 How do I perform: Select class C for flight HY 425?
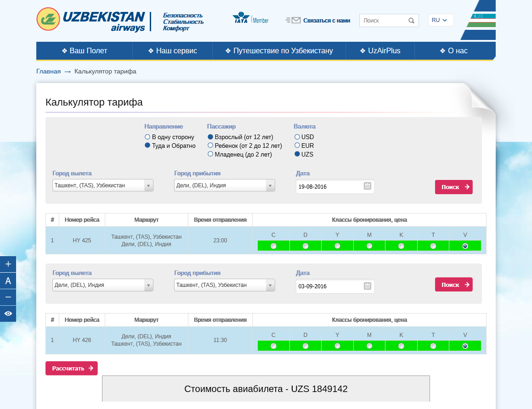(274, 246)
